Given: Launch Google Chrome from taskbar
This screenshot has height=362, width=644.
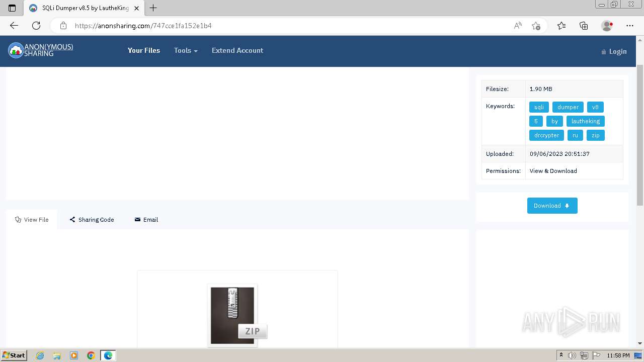Looking at the screenshot, I should point(91,355).
